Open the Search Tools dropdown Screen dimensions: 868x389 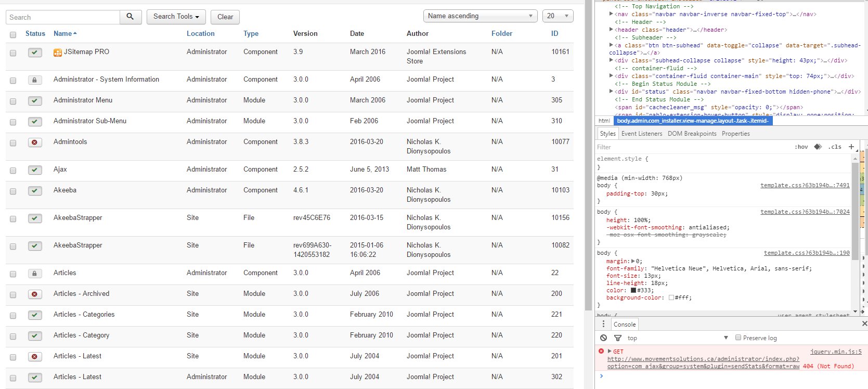(x=176, y=17)
